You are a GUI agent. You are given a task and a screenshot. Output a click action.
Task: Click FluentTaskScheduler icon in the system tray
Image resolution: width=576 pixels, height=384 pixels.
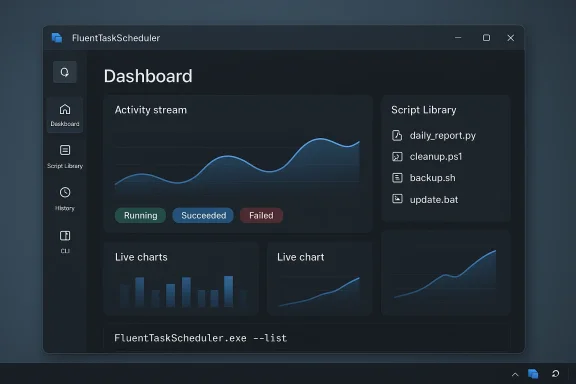click(x=533, y=374)
